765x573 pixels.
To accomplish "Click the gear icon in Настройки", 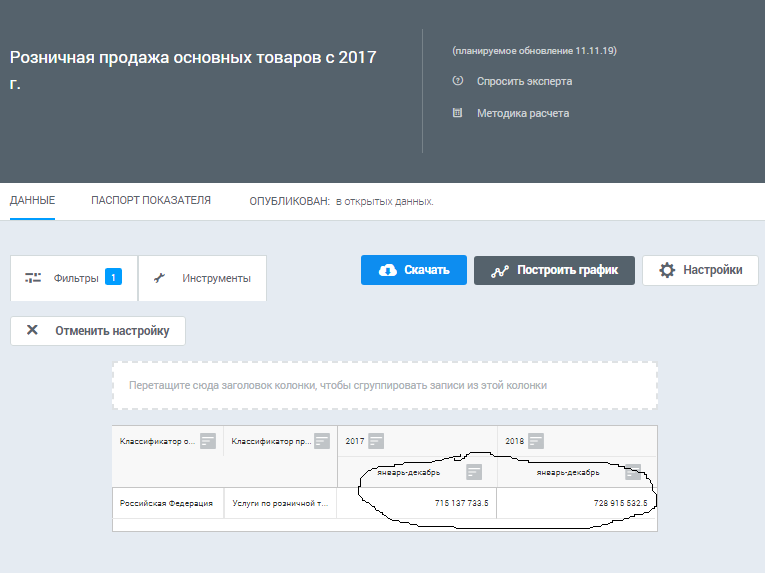I will (667, 270).
